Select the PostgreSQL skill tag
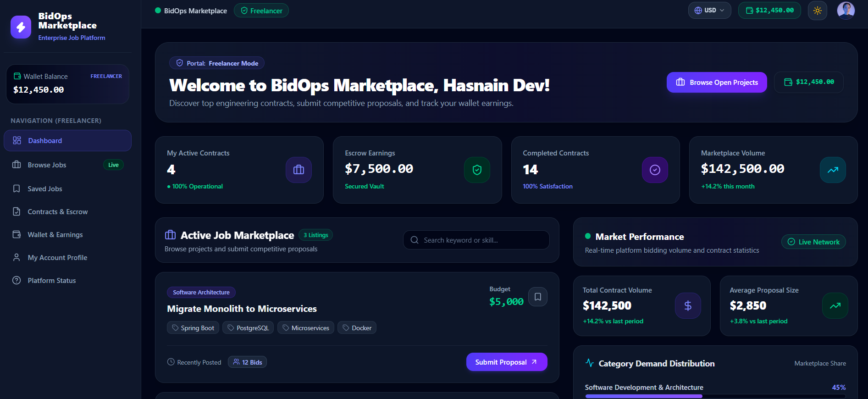This screenshot has height=399, width=868. click(248, 328)
